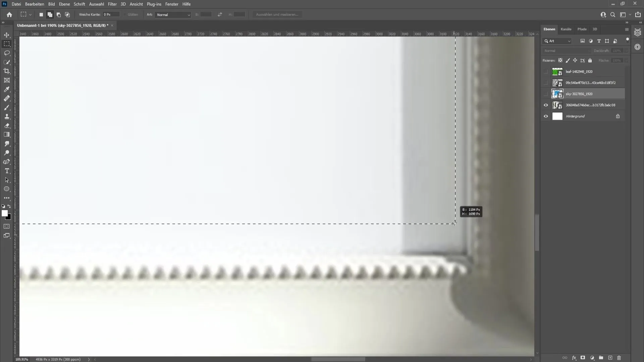Select the Zoom tool
This screenshot has width=644, height=362.
(x=7, y=153)
